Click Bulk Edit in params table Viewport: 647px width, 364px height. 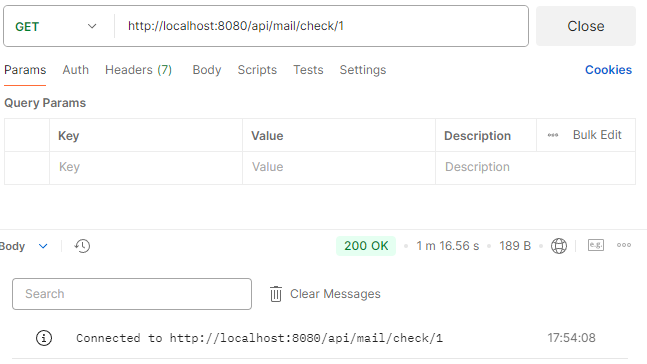[x=597, y=135]
